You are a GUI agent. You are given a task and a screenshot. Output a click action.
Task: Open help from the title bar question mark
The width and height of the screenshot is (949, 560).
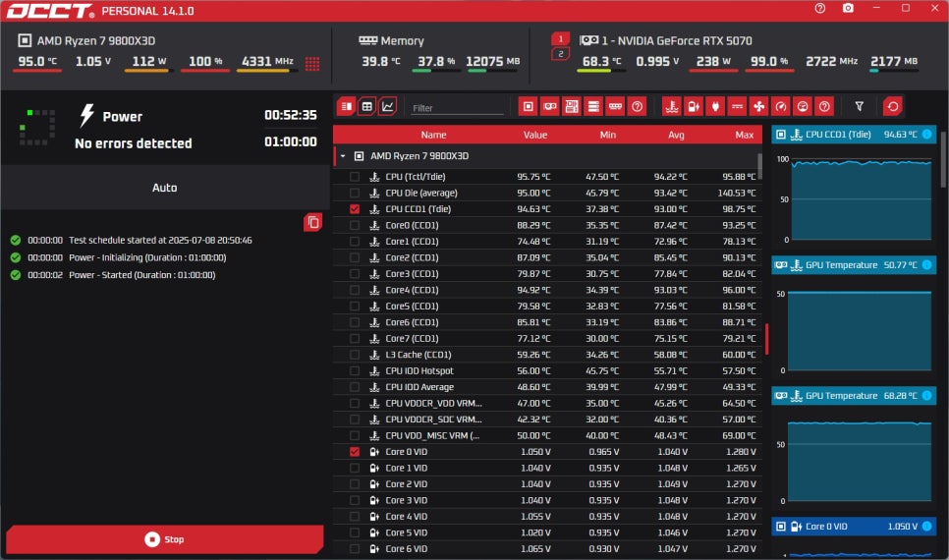click(x=820, y=9)
